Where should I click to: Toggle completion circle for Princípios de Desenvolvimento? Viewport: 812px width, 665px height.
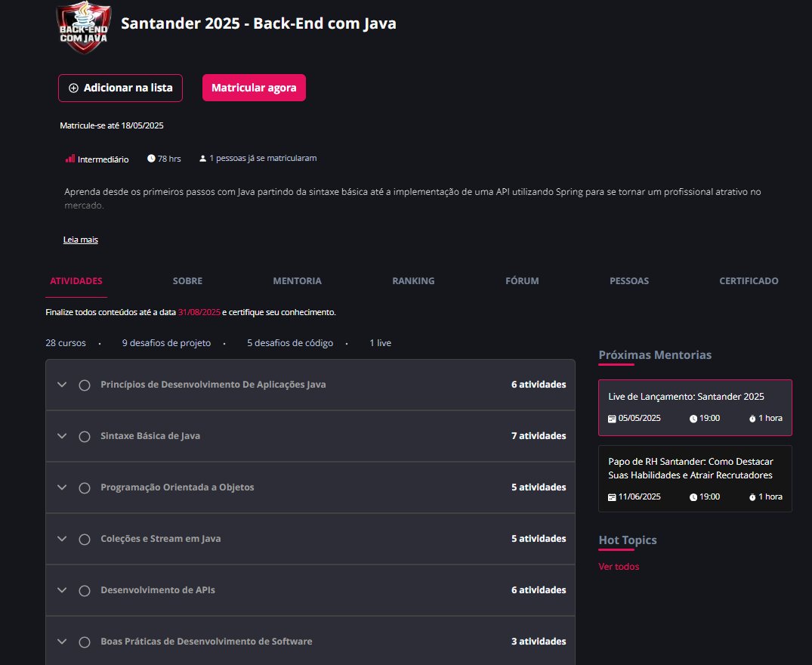click(85, 385)
